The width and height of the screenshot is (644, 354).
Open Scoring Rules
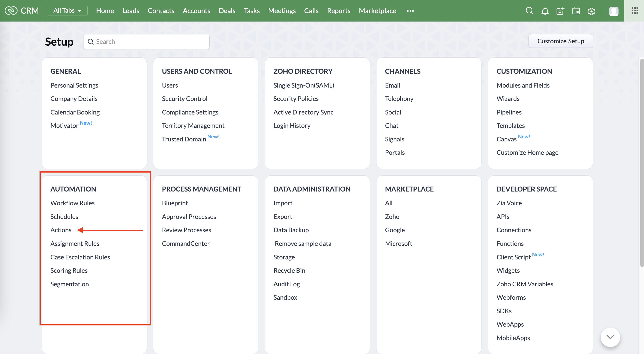click(x=69, y=270)
